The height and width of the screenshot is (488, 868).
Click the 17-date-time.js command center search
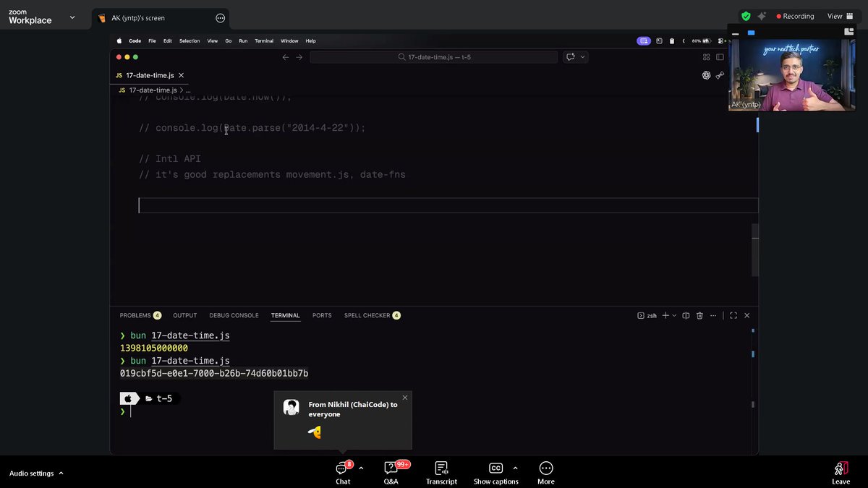(434, 57)
